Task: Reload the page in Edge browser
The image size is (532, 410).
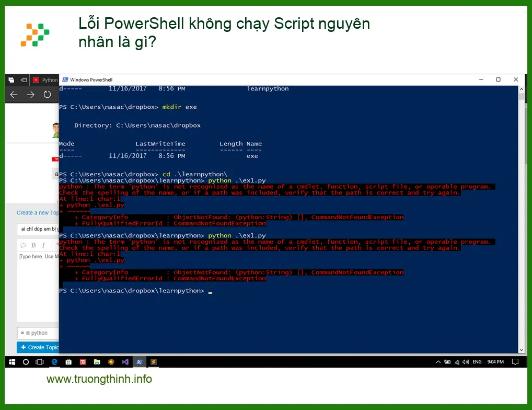Action: pyautogui.click(x=47, y=94)
